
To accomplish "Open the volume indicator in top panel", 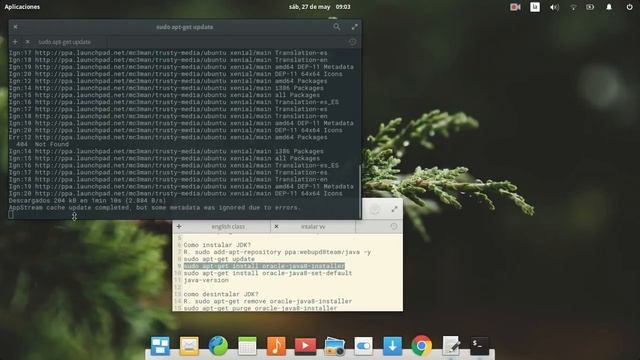I will (x=554, y=7).
